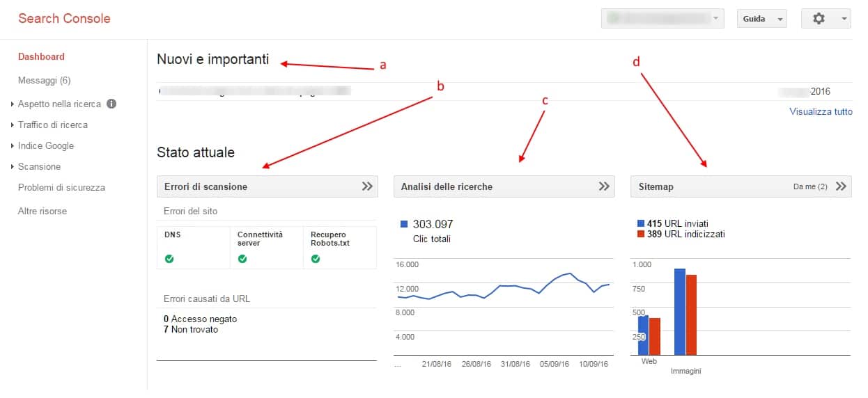Click the double-arrow icon on Analisi delle ricerche
868x398 pixels.
(x=604, y=186)
